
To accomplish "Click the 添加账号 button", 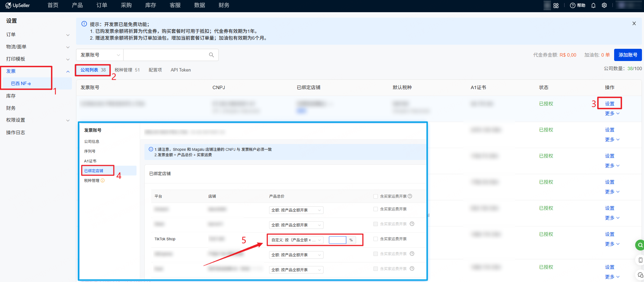I will point(627,55).
